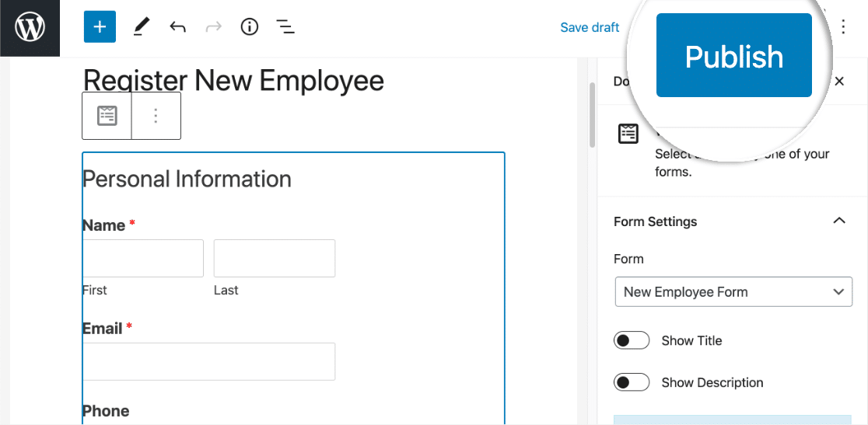Show document details info icon
Viewport: 868px width, 425px height.
coord(250,26)
